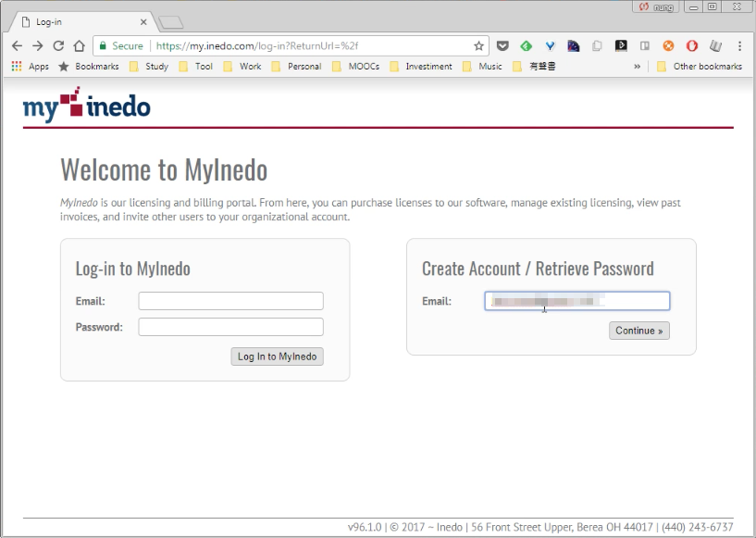Go back with the browser back arrow
Screen dimensions: 756x538
17,46
